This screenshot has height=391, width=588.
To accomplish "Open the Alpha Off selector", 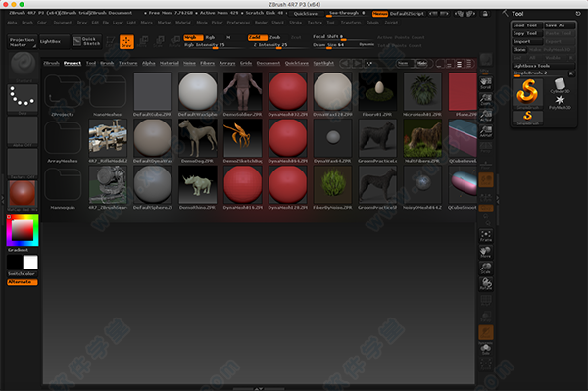I will (23, 131).
